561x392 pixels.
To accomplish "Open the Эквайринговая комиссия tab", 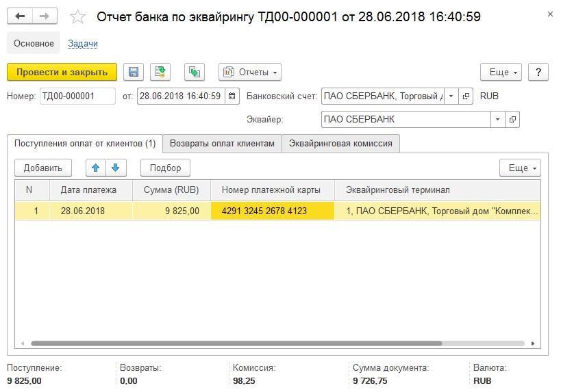I will tap(340, 144).
